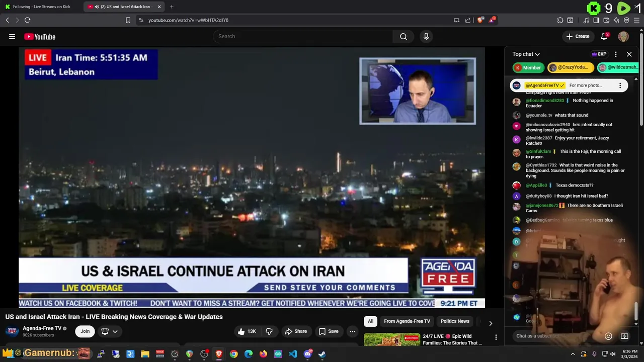This screenshot has height=362, width=644.
Task: Click the 0XP chat badge
Action: [599, 54]
